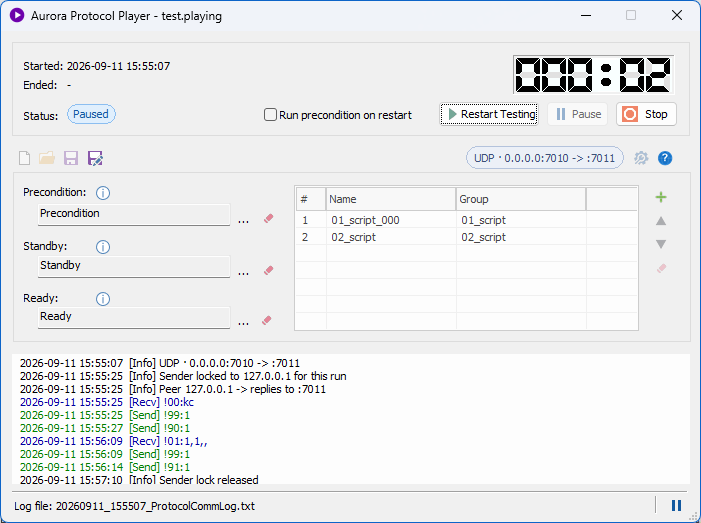
Task: Close the Aurora Protocol Player window
Action: [677, 15]
